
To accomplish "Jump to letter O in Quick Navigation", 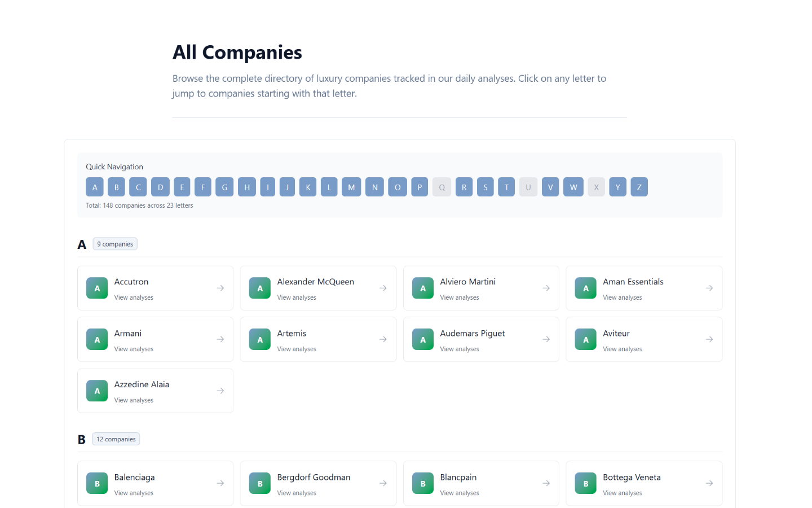I will (x=398, y=187).
